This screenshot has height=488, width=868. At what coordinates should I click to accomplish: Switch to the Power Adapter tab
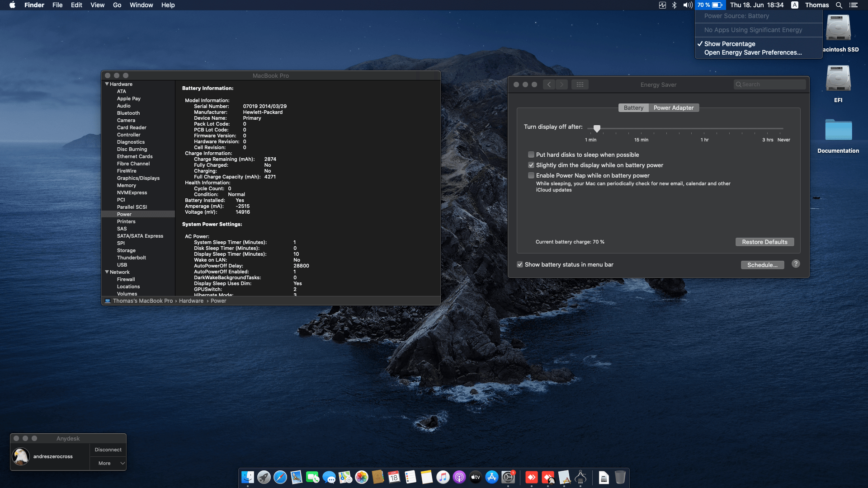[x=674, y=108]
